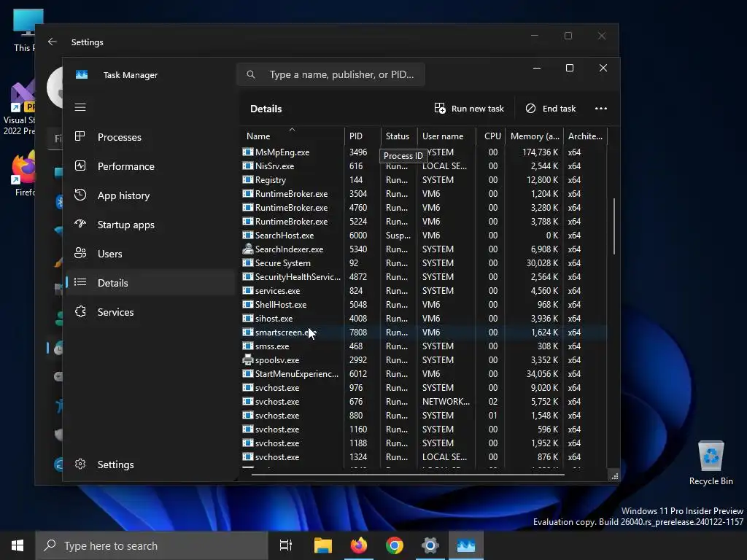Click the SearchIndexer.exe process icon
The image size is (747, 560).
[248, 249]
